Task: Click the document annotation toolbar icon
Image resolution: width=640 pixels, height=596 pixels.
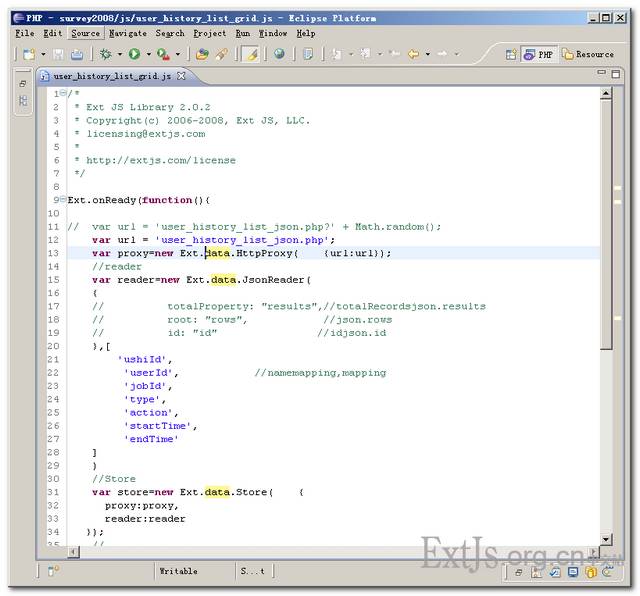Action: pyautogui.click(x=308, y=54)
